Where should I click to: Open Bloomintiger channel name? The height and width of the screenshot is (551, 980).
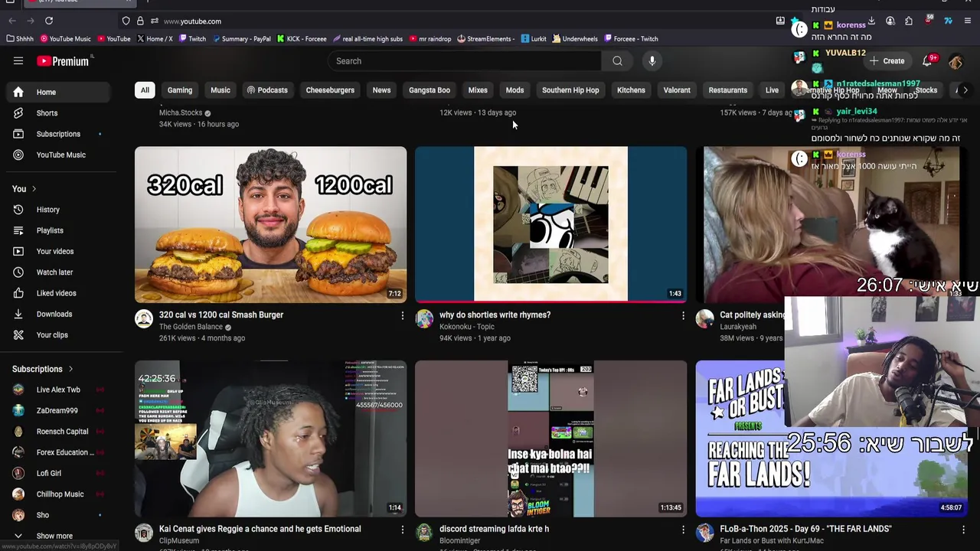click(x=459, y=541)
